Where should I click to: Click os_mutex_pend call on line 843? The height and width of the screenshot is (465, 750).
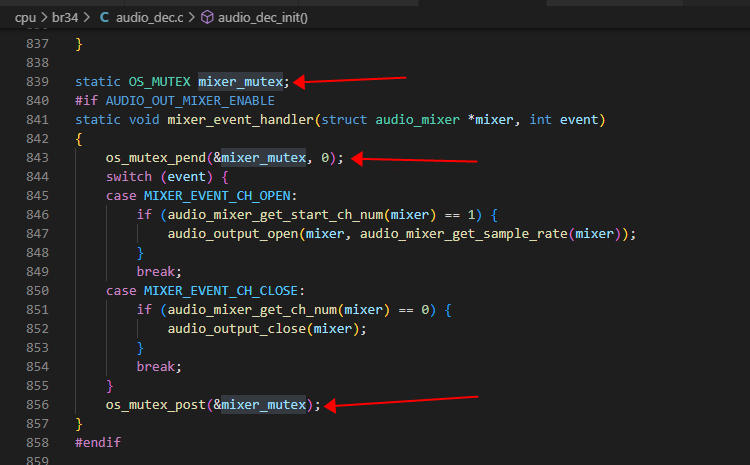(155, 158)
